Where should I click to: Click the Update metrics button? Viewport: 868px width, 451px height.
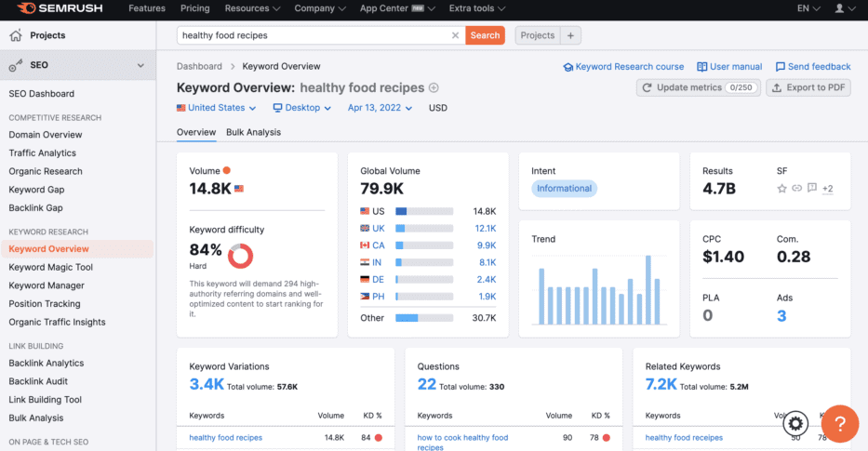point(698,87)
